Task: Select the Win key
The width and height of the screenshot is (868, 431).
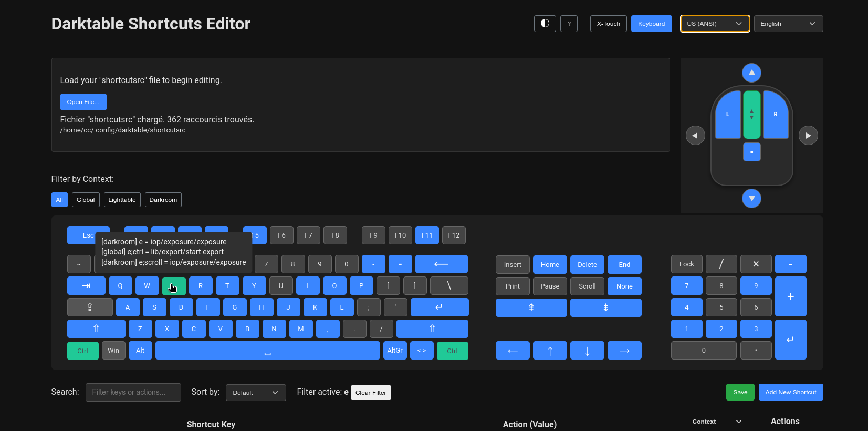Action: click(x=113, y=351)
